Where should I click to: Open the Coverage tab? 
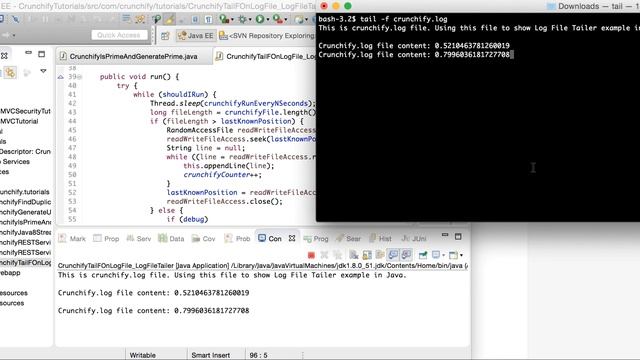click(204, 238)
